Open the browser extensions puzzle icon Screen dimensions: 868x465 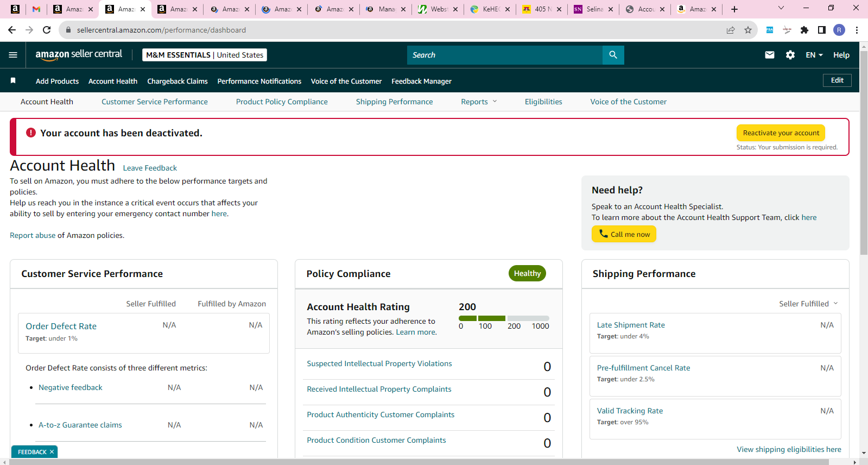point(804,30)
